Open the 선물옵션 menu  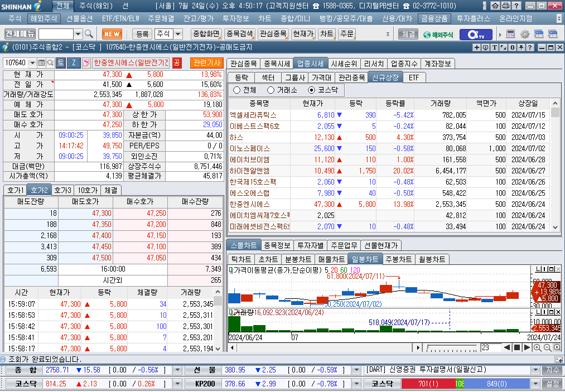click(80, 18)
